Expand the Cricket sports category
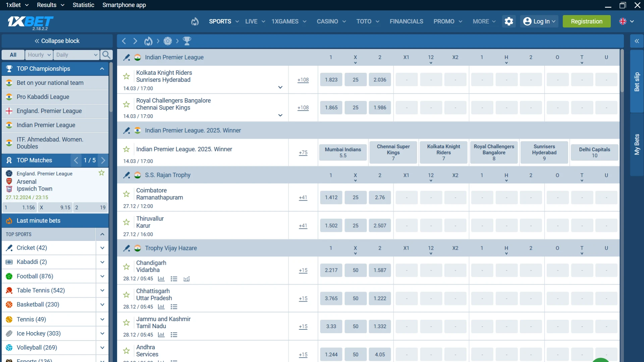The height and width of the screenshot is (362, 644). point(102,248)
